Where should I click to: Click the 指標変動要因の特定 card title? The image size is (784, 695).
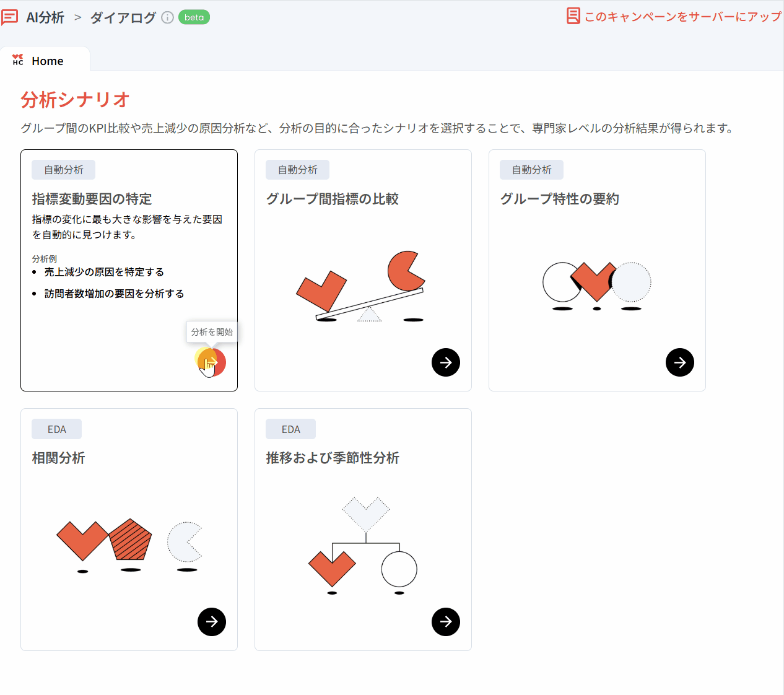(x=92, y=199)
